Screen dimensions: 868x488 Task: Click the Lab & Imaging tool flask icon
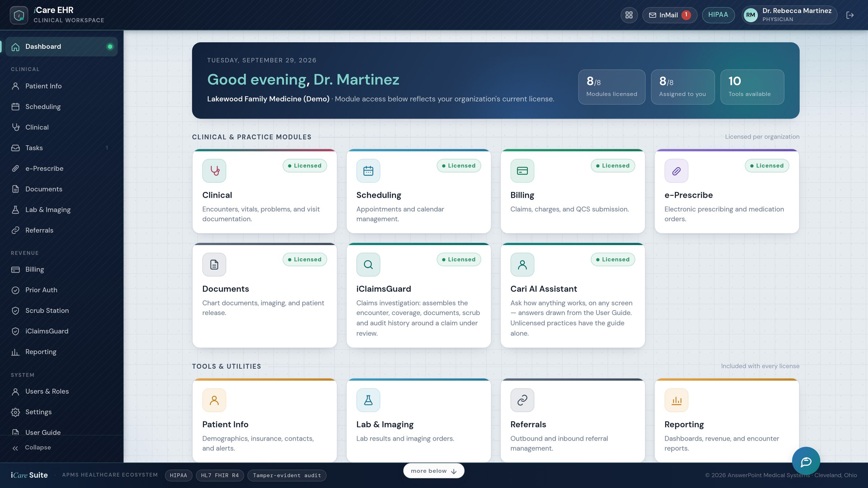368,400
